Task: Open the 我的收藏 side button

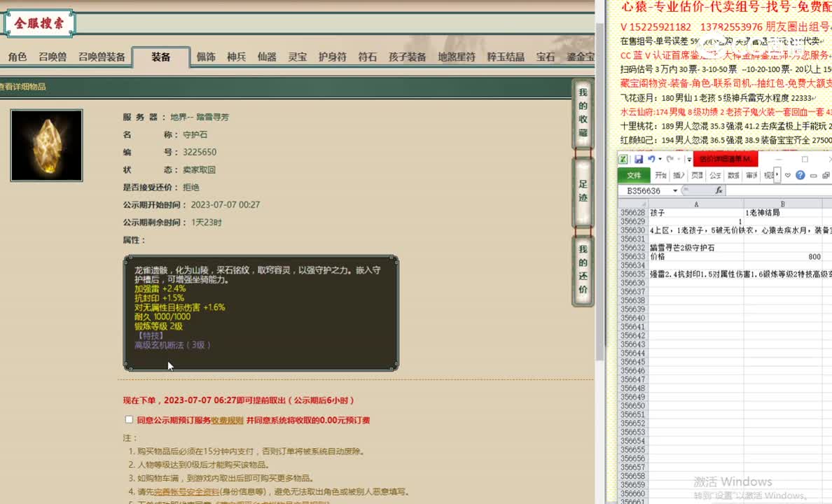Action: point(583,113)
